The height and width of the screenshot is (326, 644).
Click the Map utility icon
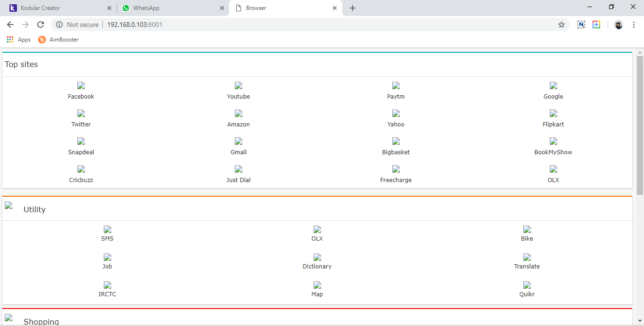coord(317,285)
